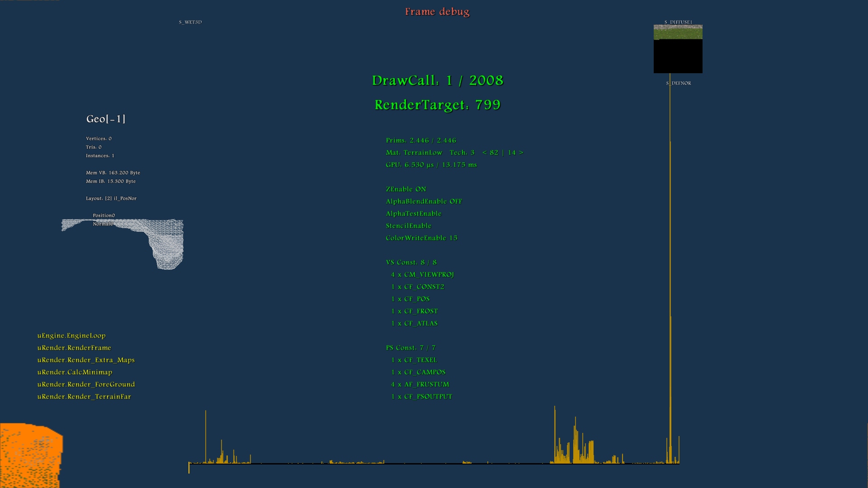The width and height of the screenshot is (868, 488).
Task: Toggle the StencilEnable render state
Action: point(408,226)
